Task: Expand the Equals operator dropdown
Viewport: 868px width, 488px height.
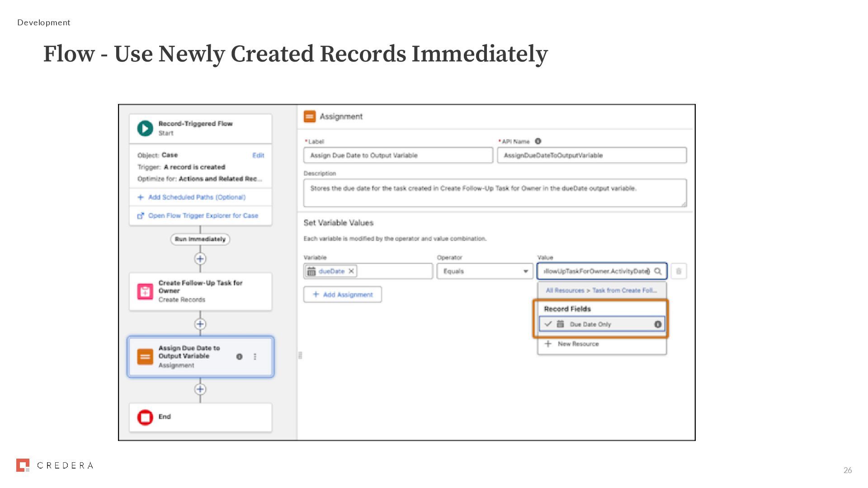Action: point(485,271)
